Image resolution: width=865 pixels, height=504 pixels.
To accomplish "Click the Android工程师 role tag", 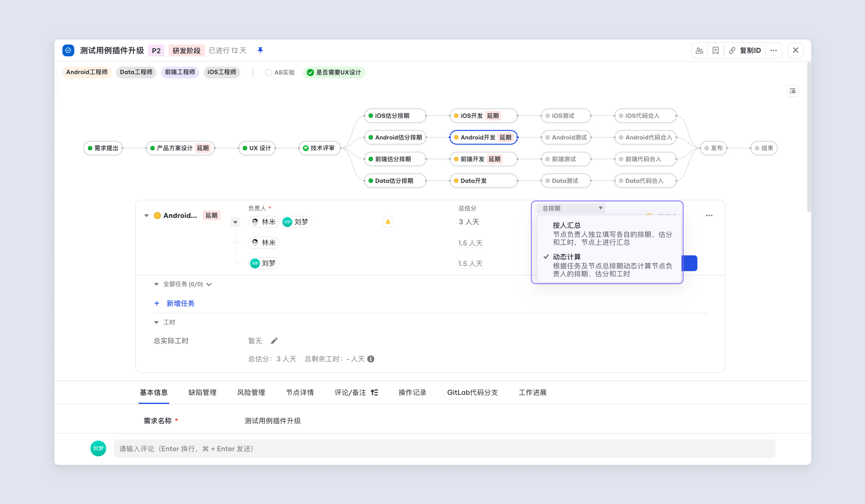I will (87, 72).
